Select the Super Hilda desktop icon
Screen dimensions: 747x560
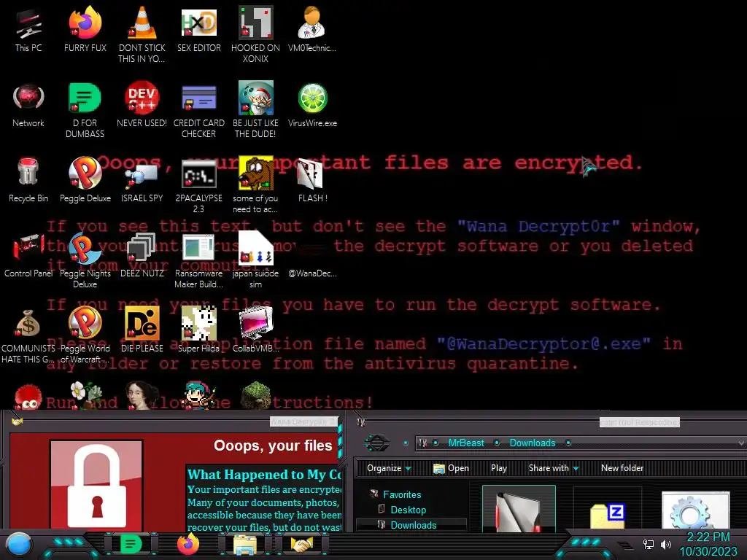pos(199,330)
